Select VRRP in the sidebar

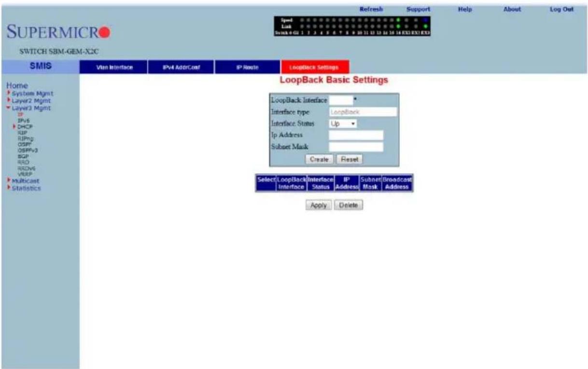24,174
